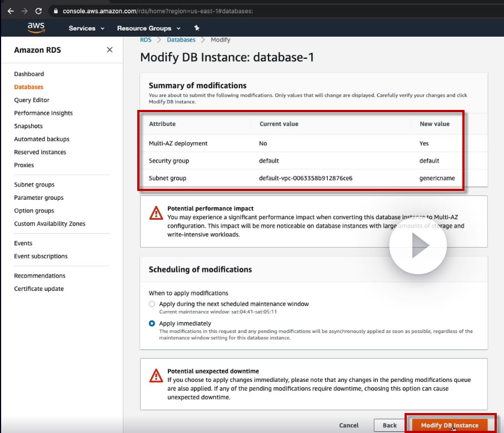Open Certificate update in sidebar
The height and width of the screenshot is (433, 504).
coord(39,289)
